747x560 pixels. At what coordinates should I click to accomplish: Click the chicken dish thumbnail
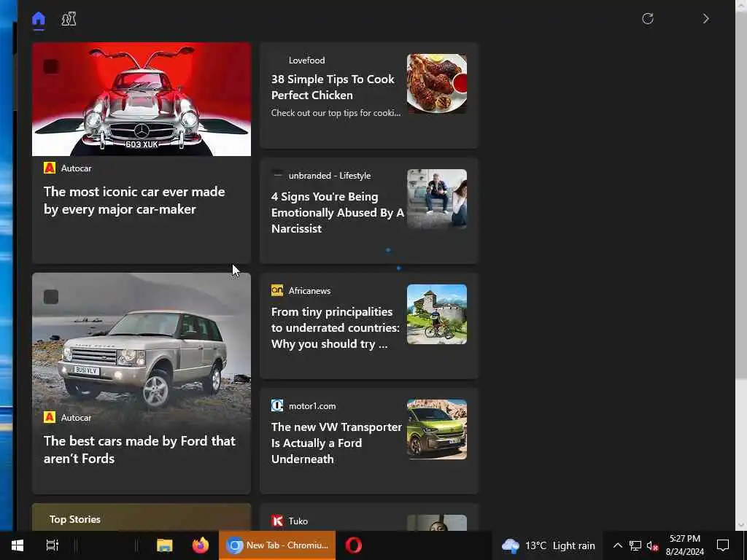tap(437, 83)
